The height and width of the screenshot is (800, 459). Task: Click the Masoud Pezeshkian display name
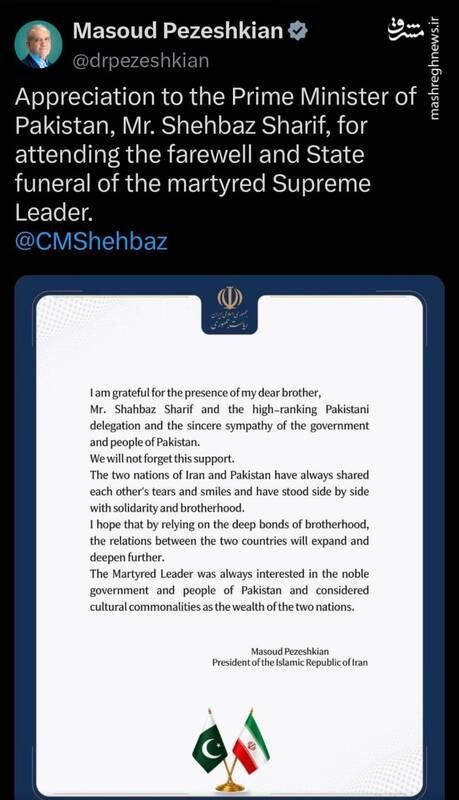tap(178, 31)
